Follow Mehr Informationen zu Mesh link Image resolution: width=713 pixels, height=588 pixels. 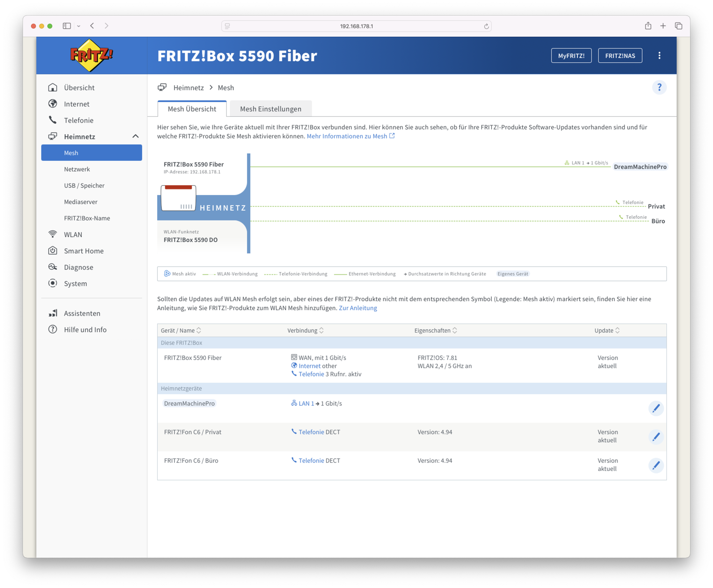point(351,136)
